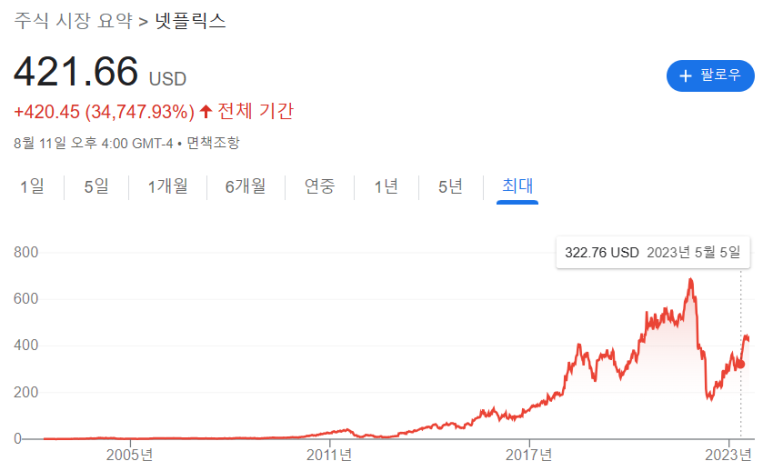
Task: Click the 322.76 USD tooltip box
Action: 653,253
